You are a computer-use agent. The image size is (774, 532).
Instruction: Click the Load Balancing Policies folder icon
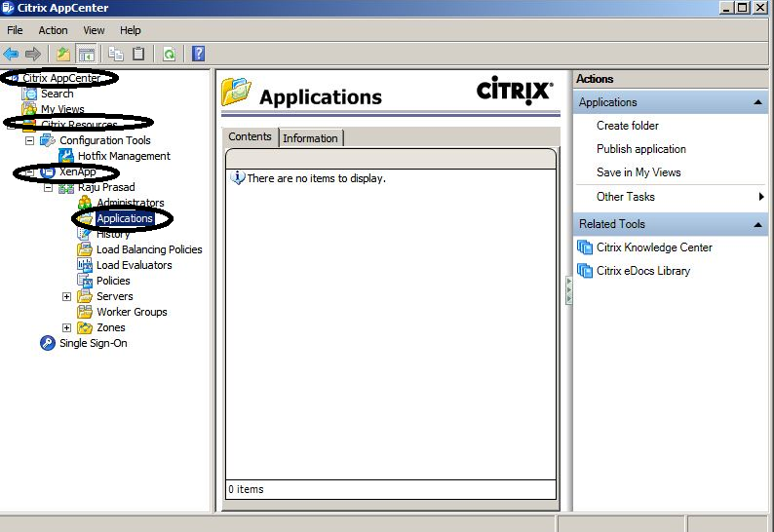pos(85,249)
